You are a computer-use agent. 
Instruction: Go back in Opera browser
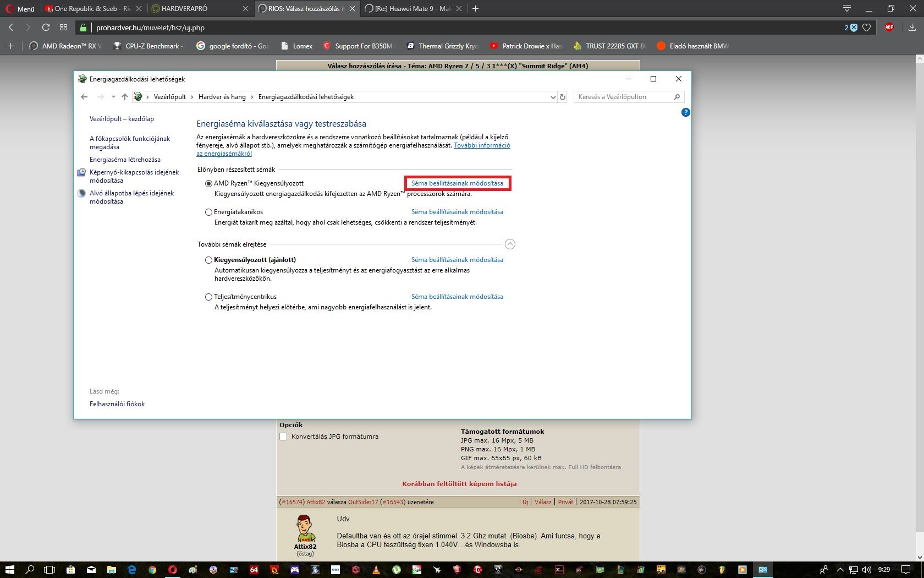[11, 28]
